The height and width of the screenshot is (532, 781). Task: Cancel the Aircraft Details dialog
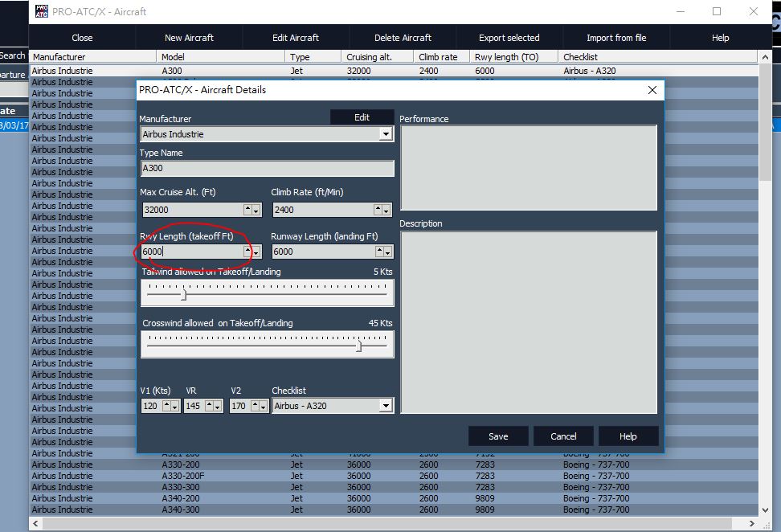click(x=563, y=436)
